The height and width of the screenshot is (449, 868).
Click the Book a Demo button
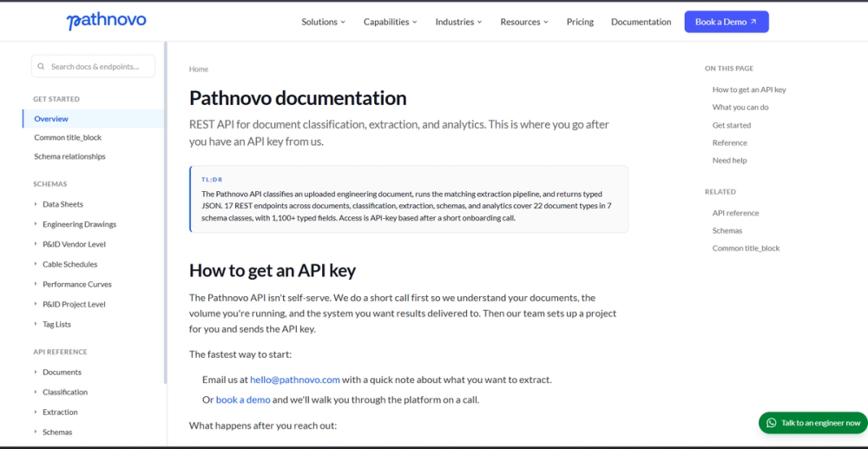[x=727, y=22]
